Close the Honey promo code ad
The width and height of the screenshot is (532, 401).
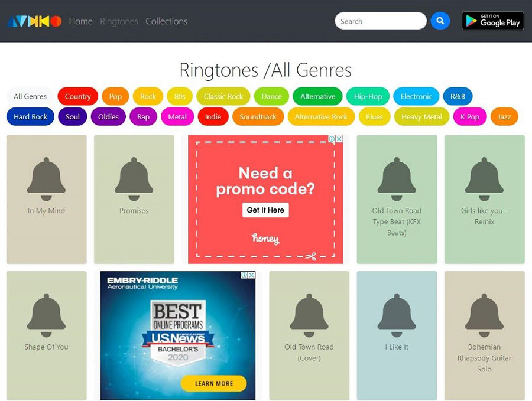pos(339,139)
